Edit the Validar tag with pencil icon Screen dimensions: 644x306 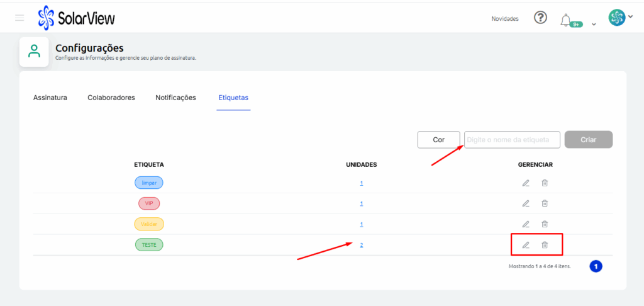pyautogui.click(x=526, y=224)
